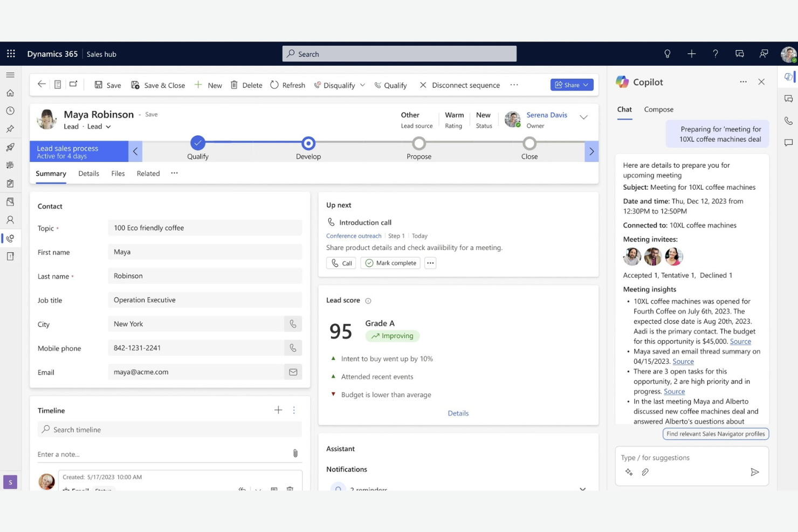Open Timeline more options vertical dots
798x532 pixels.
coord(294,410)
